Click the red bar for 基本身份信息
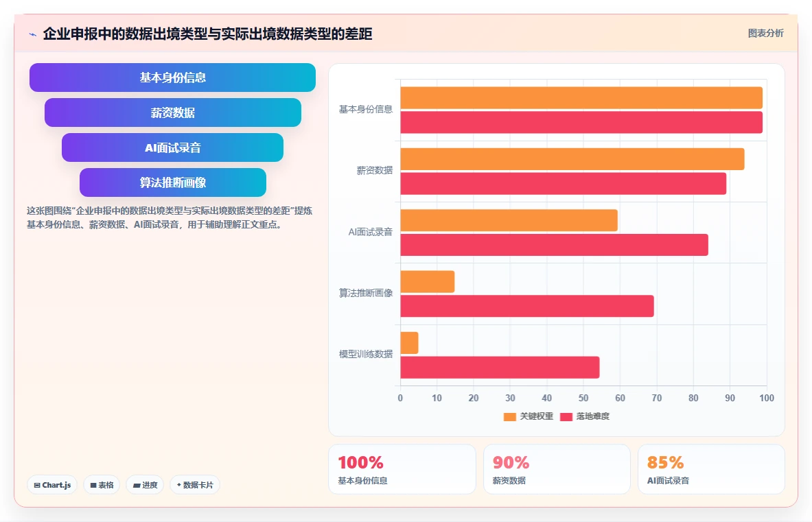This screenshot has height=522, width=812. click(x=581, y=122)
